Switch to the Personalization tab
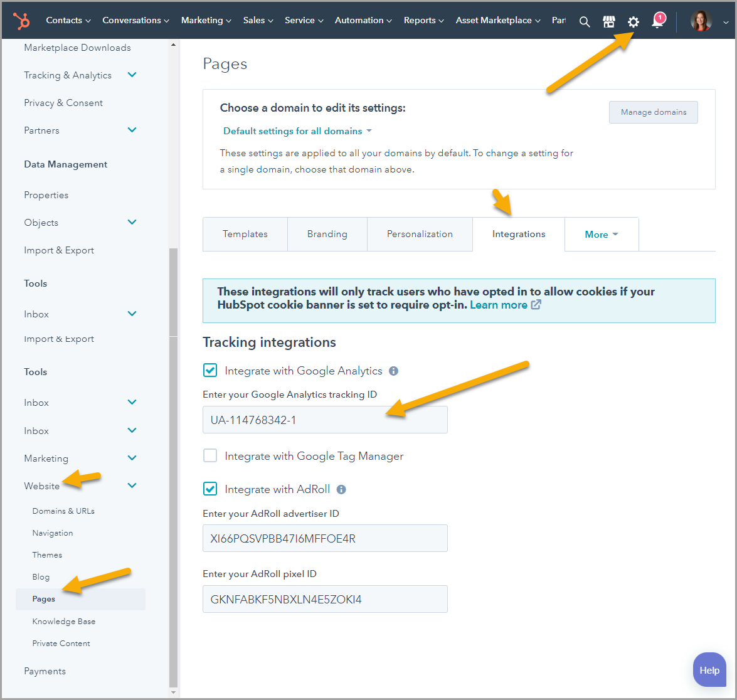The width and height of the screenshot is (737, 700). [420, 234]
